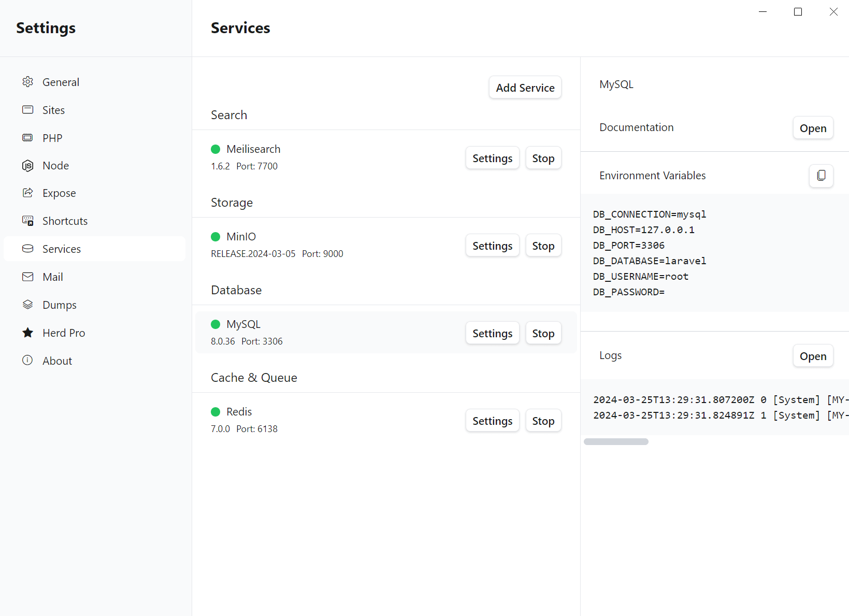The image size is (849, 616).
Task: Open the General settings gear icon
Action: click(27, 82)
